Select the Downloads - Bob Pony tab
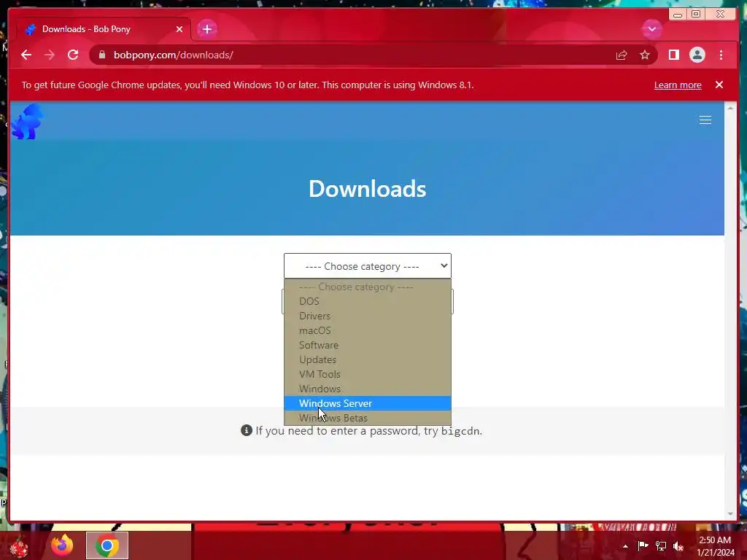The height and width of the screenshot is (560, 747). click(x=104, y=29)
